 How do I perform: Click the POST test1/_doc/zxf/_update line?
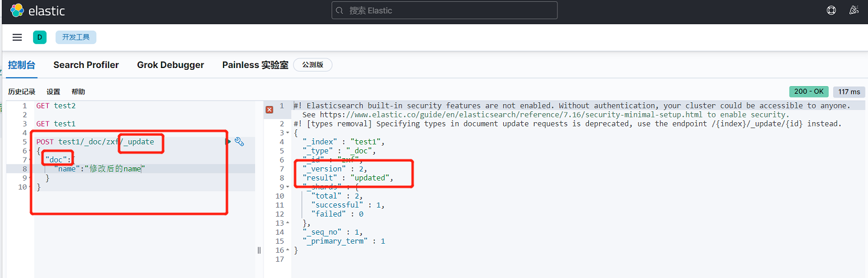click(95, 141)
